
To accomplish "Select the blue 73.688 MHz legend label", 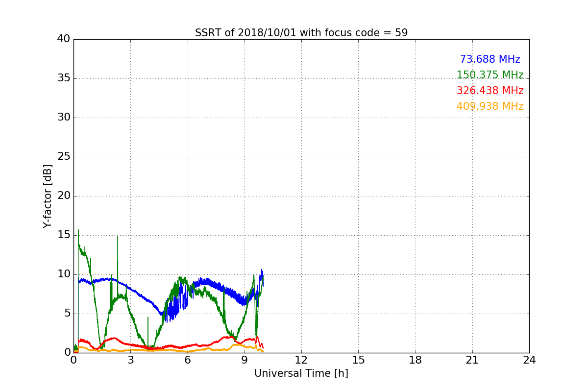I will click(x=490, y=59).
